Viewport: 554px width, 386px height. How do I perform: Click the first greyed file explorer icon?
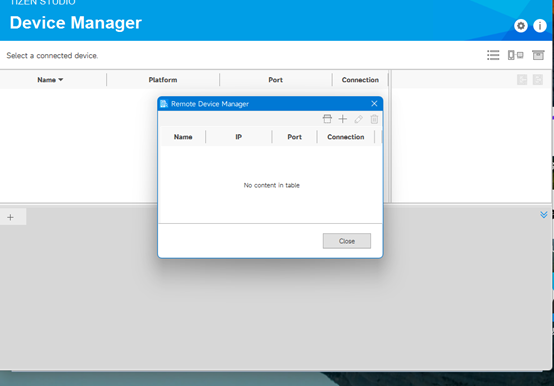pyautogui.click(x=522, y=80)
